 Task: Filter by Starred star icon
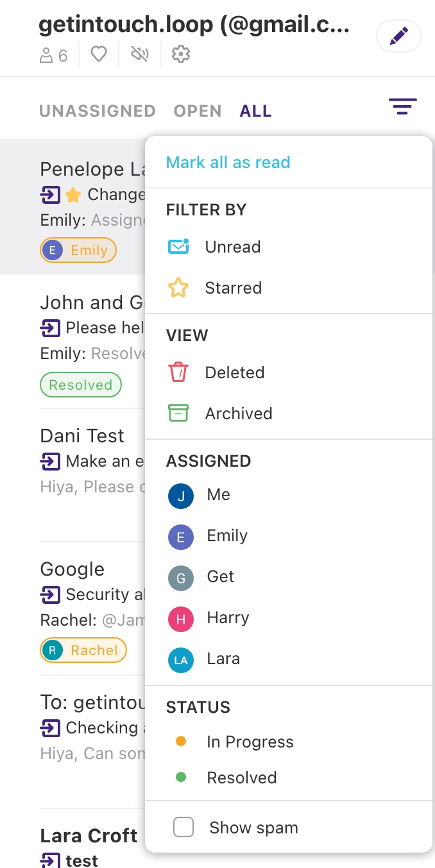178,288
